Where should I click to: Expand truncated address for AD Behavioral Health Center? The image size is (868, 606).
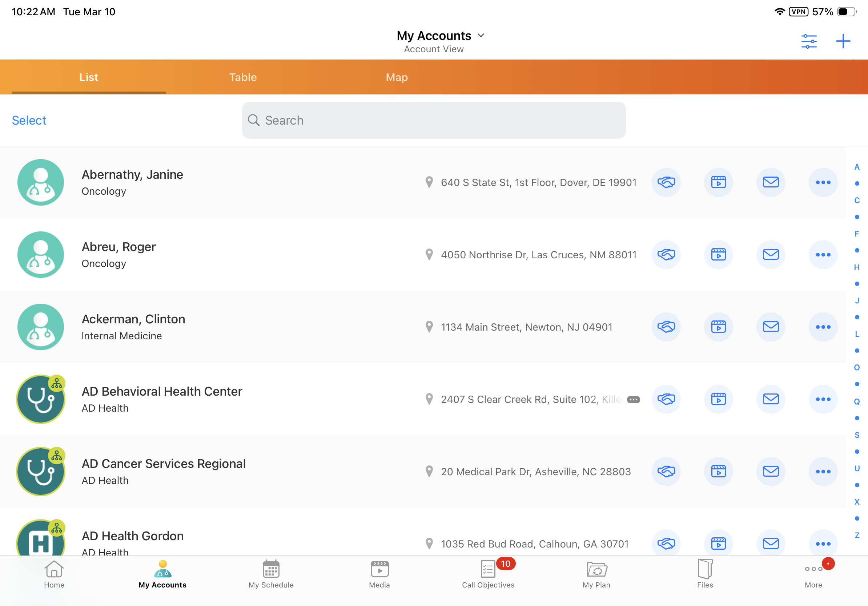[x=633, y=400]
